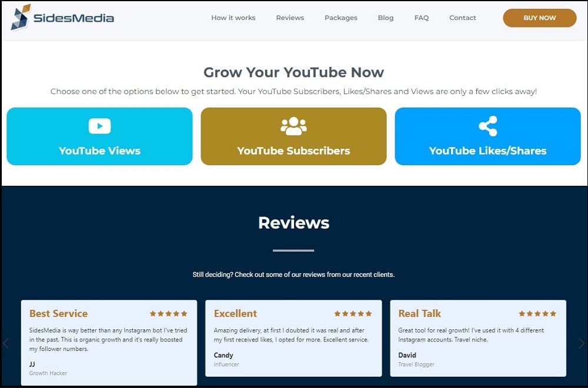Click the Travel Blogger label
This screenshot has width=588, height=388.
[x=417, y=364]
